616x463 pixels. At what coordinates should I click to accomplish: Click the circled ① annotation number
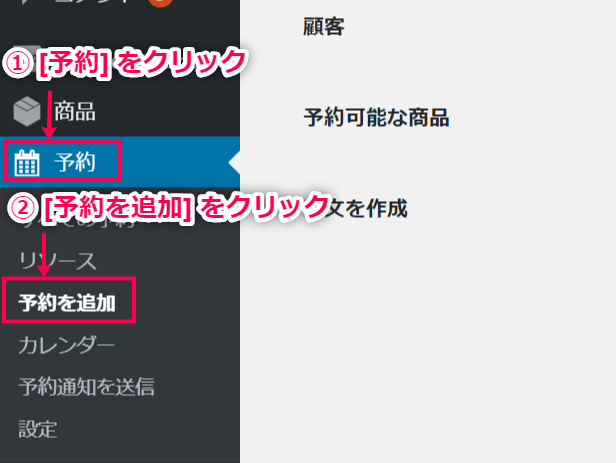(x=18, y=63)
